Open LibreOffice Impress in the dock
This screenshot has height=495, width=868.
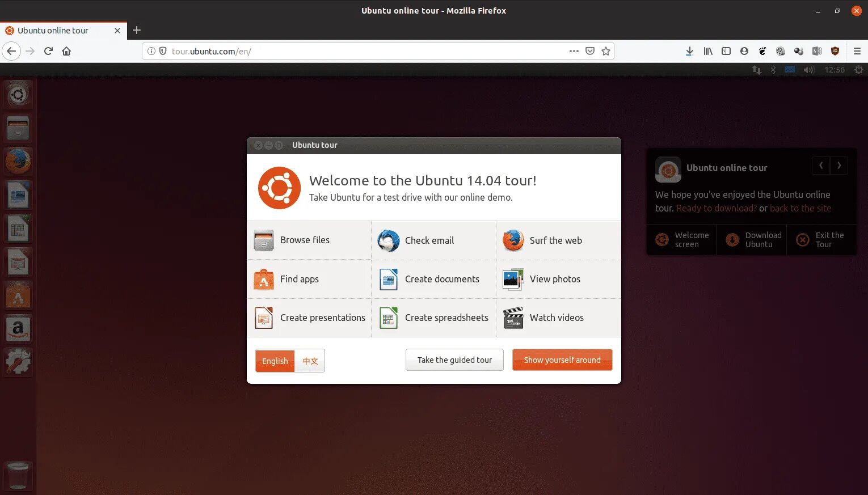pyautogui.click(x=18, y=262)
